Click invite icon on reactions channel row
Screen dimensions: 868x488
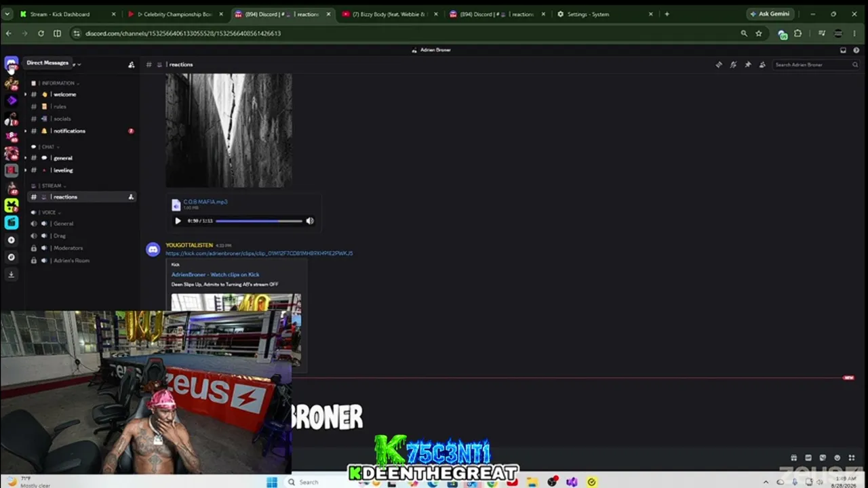point(131,197)
